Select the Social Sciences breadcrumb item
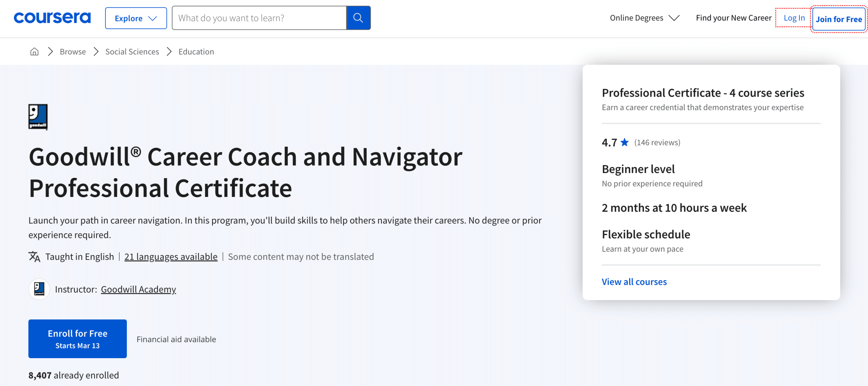Image resolution: width=868 pixels, height=386 pixels. coord(132,51)
